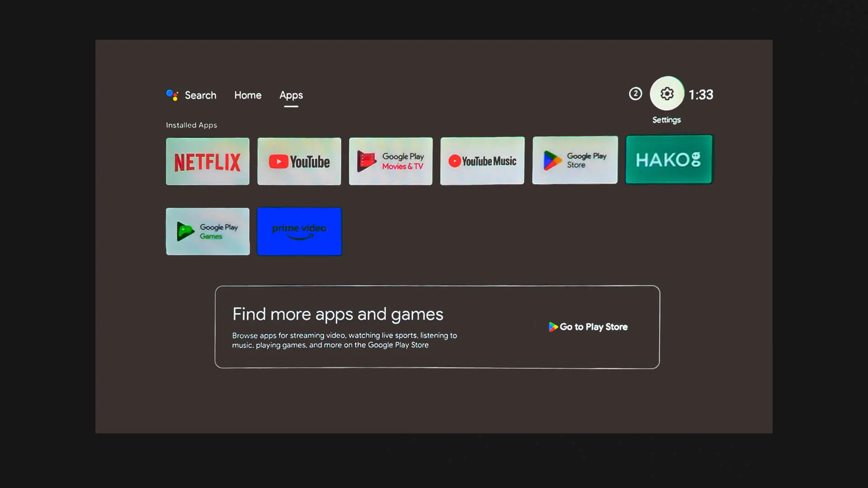
Task: Click Go to Play Store button
Action: pos(588,327)
